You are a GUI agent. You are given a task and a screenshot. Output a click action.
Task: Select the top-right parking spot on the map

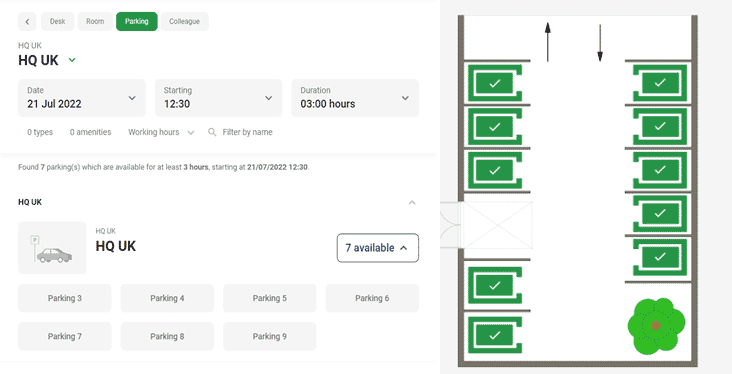tap(660, 83)
